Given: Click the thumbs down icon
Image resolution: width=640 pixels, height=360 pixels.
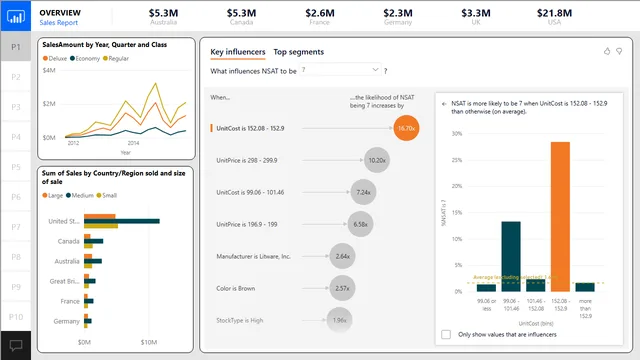Looking at the screenshot, I should pos(619,51).
